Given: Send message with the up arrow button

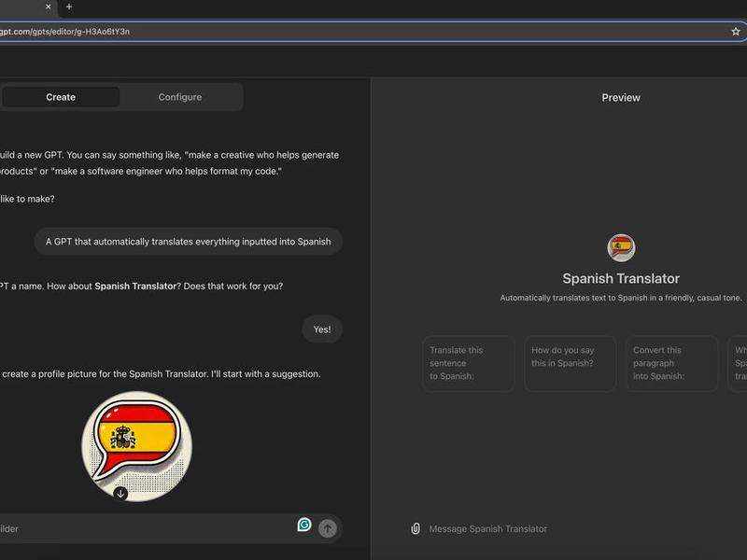Looking at the screenshot, I should click(328, 528).
